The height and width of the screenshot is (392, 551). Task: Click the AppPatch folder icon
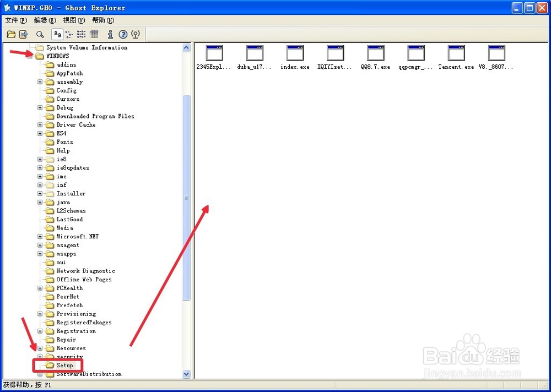pyautogui.click(x=50, y=73)
